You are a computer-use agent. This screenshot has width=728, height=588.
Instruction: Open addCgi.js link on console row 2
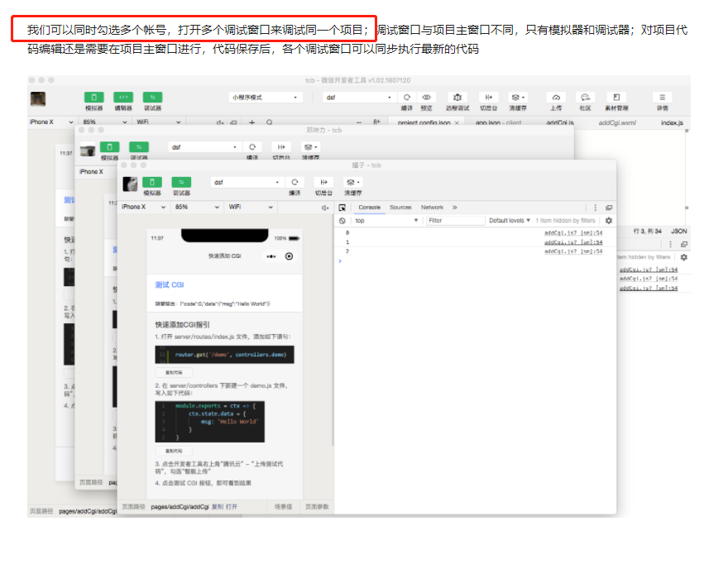click(573, 251)
